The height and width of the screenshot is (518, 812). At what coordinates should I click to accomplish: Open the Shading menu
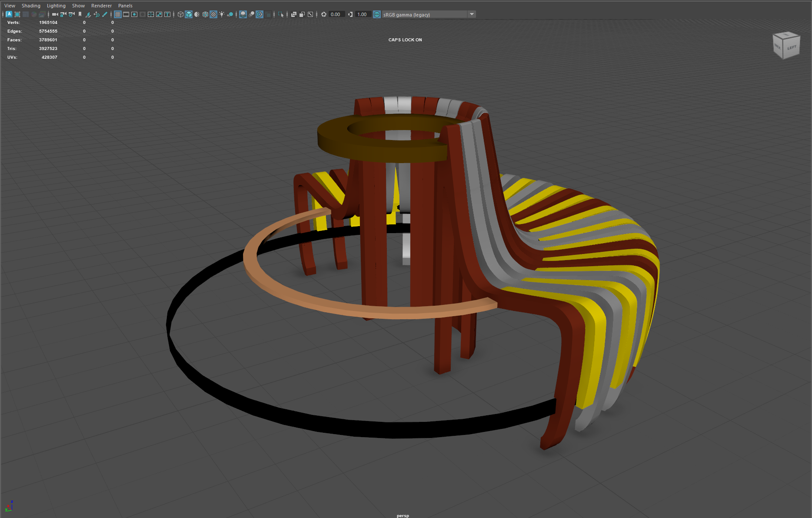[31, 5]
